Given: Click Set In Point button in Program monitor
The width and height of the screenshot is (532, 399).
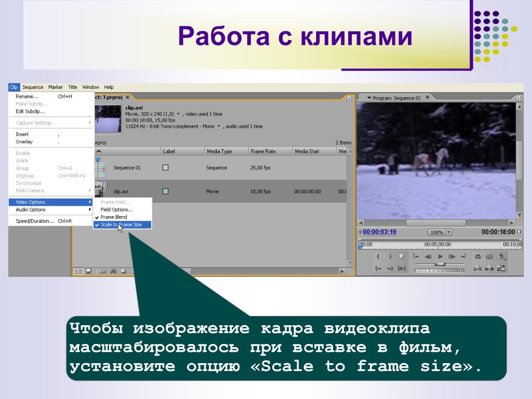Looking at the screenshot, I should point(378,257).
